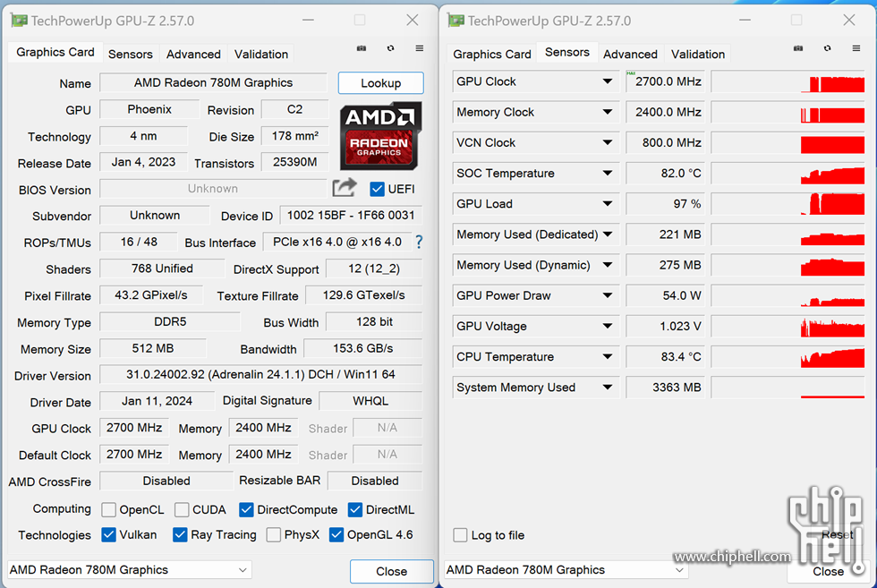877x588 pixels.
Task: Open hamburger menu in left GPU-Z window
Action: [x=419, y=48]
